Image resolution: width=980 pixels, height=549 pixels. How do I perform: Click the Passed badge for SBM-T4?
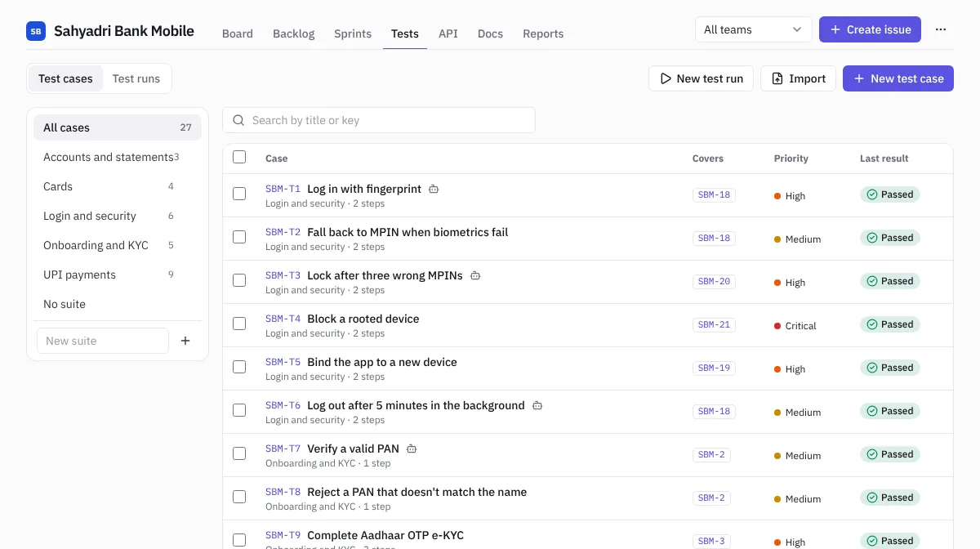[x=890, y=324]
